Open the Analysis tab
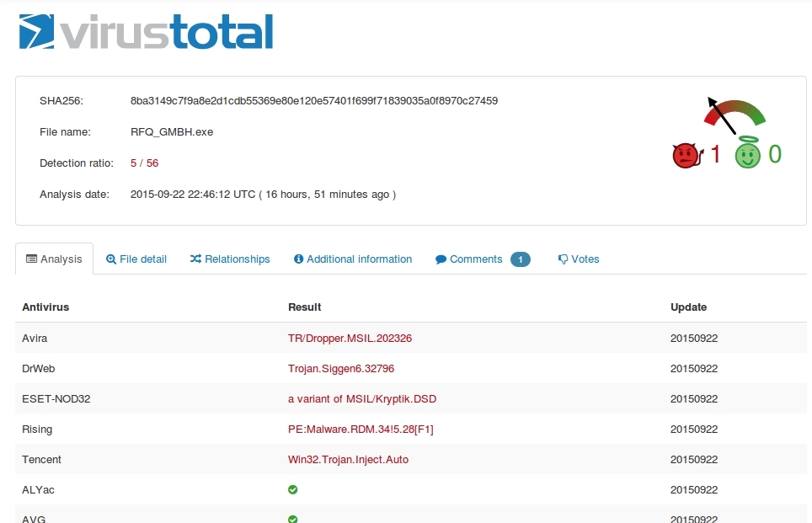812x523 pixels. coord(55,259)
